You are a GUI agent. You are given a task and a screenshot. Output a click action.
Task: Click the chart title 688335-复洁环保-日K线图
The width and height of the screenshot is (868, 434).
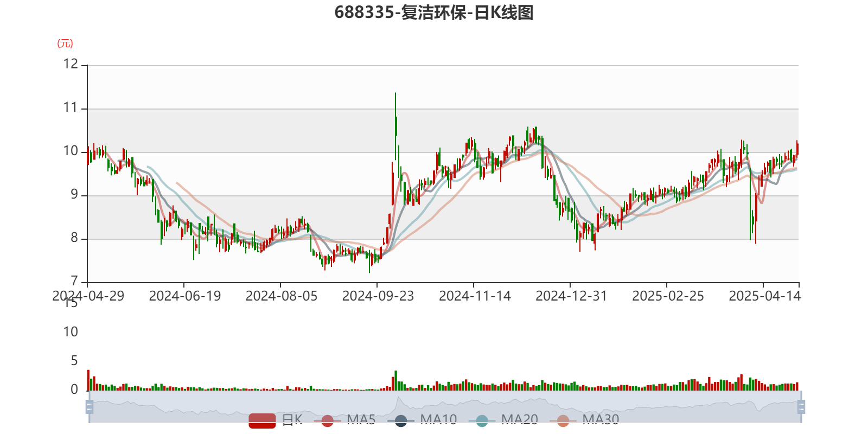[x=434, y=12]
